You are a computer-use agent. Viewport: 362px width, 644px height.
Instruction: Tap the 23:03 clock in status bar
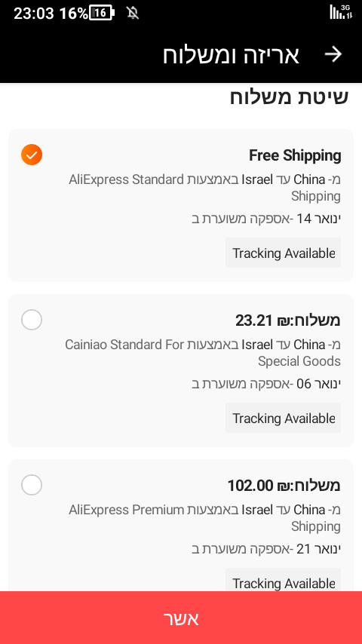click(34, 14)
